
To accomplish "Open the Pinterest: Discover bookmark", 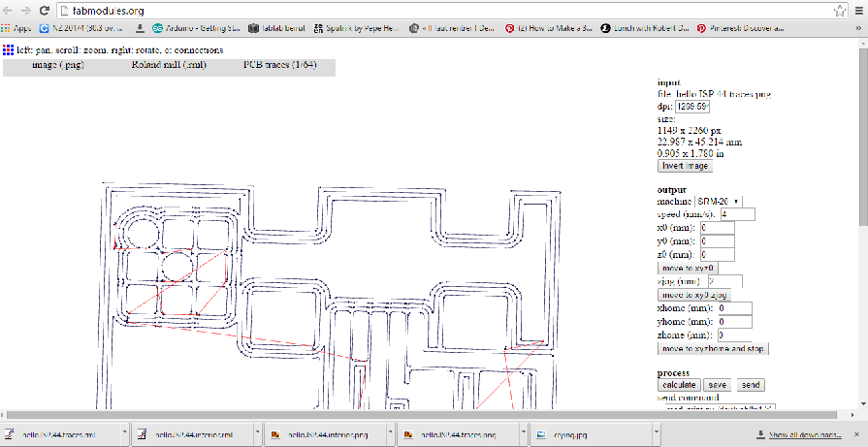I will point(740,28).
